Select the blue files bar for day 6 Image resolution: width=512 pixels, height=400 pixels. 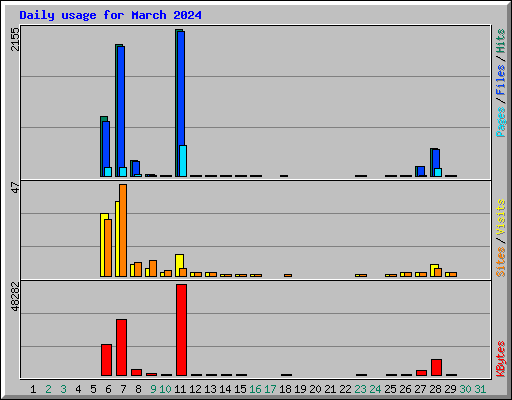(106, 144)
